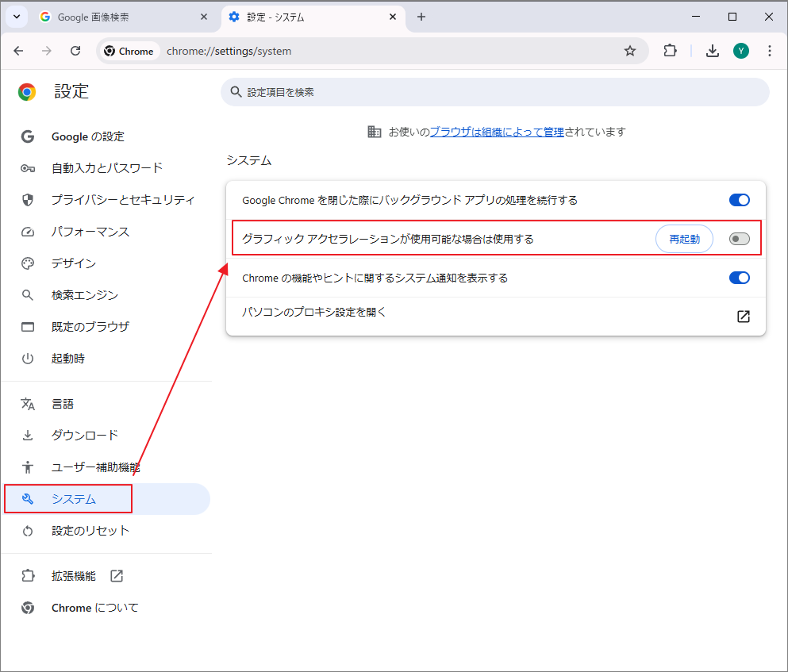This screenshot has height=672, width=788.
Task: Open the Chrome three-dot menu
Action: click(770, 51)
